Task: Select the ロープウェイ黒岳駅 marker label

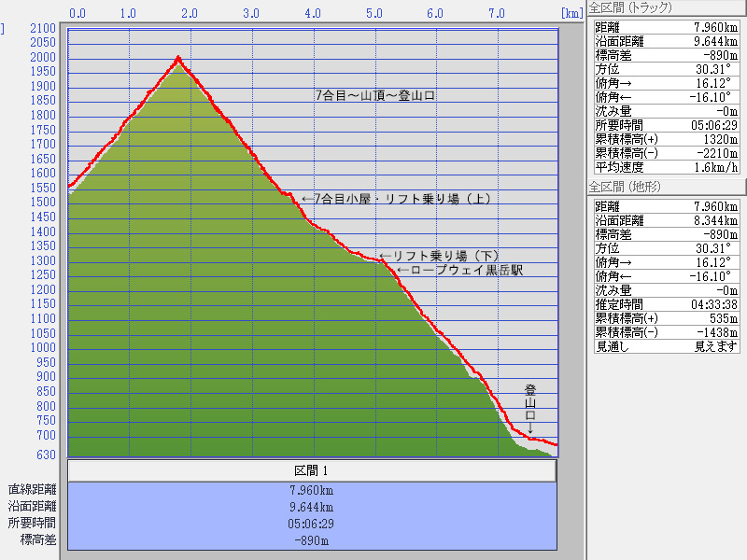Action: [x=459, y=271]
